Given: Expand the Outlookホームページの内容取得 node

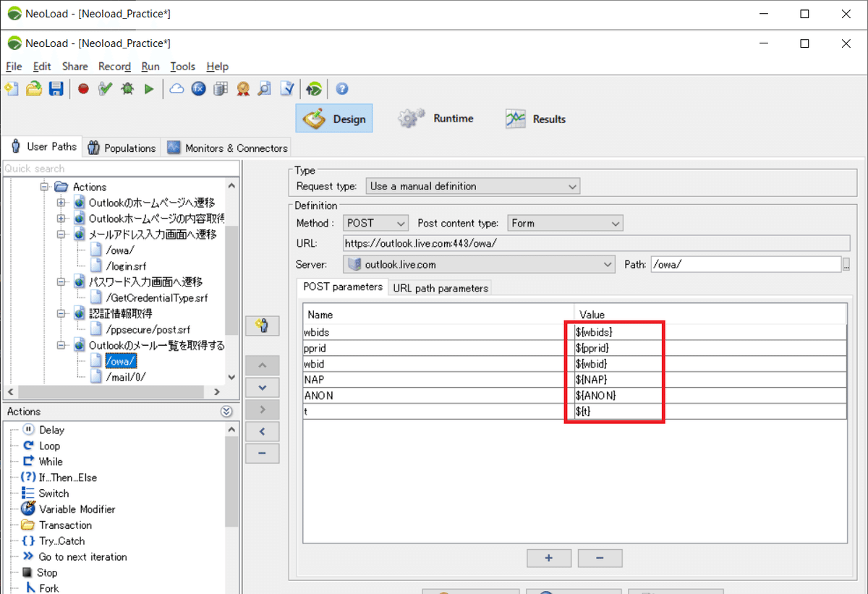Looking at the screenshot, I should tap(61, 218).
